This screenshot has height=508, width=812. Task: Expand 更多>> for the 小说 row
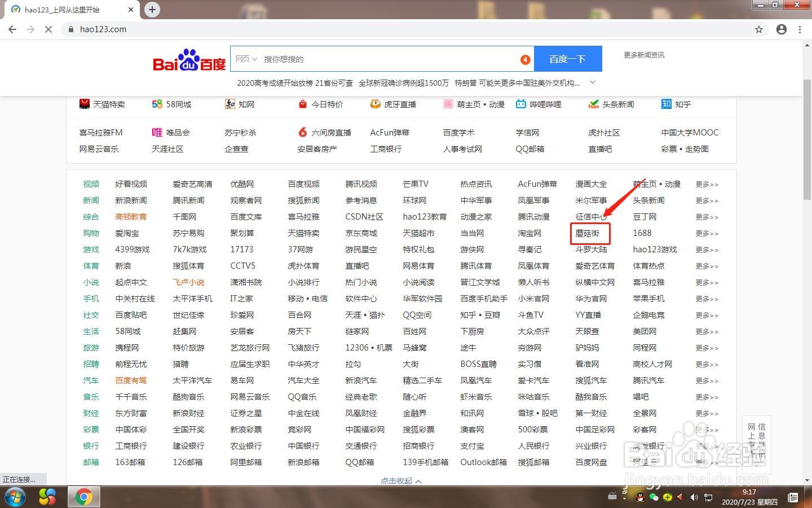point(707,283)
